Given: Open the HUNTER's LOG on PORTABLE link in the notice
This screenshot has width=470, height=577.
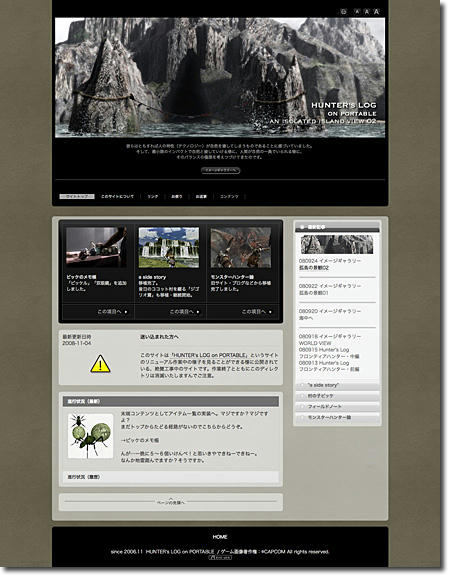Looking at the screenshot, I should click(x=209, y=355).
